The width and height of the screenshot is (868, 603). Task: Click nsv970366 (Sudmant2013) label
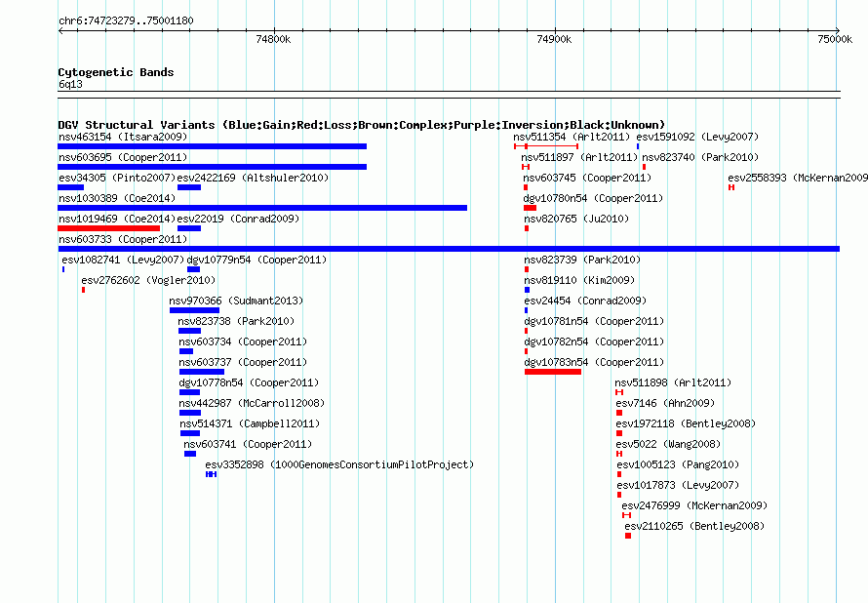236,301
